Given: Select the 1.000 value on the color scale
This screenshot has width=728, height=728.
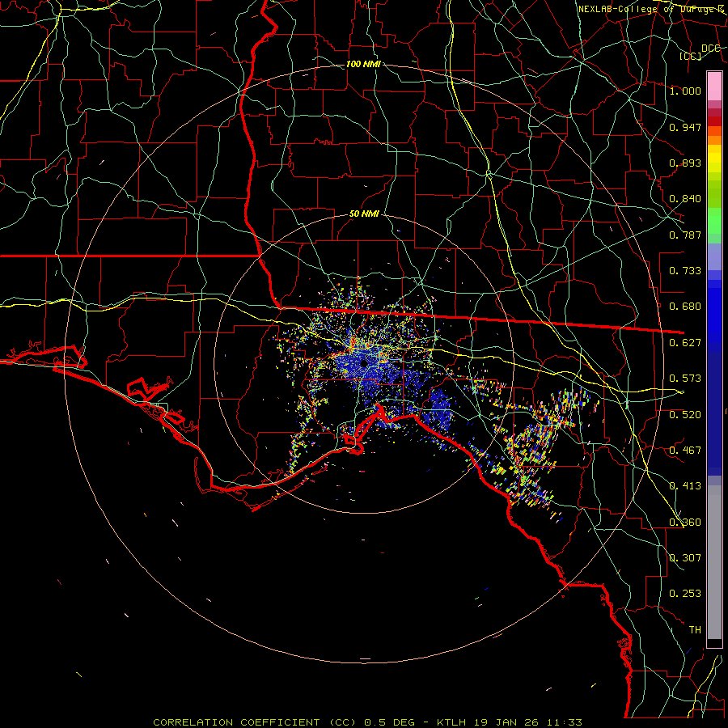Looking at the screenshot, I should (x=685, y=91).
